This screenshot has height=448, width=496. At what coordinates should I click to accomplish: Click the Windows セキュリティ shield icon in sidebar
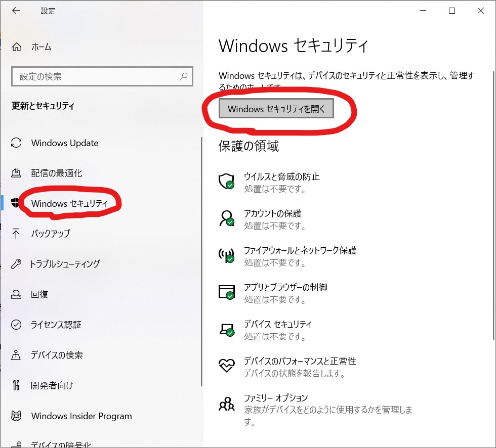click(x=15, y=203)
